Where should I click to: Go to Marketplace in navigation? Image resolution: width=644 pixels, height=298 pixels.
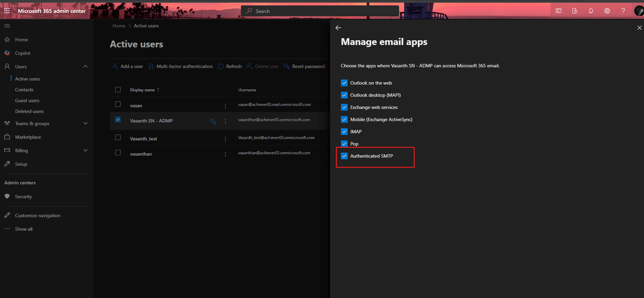[x=28, y=137]
